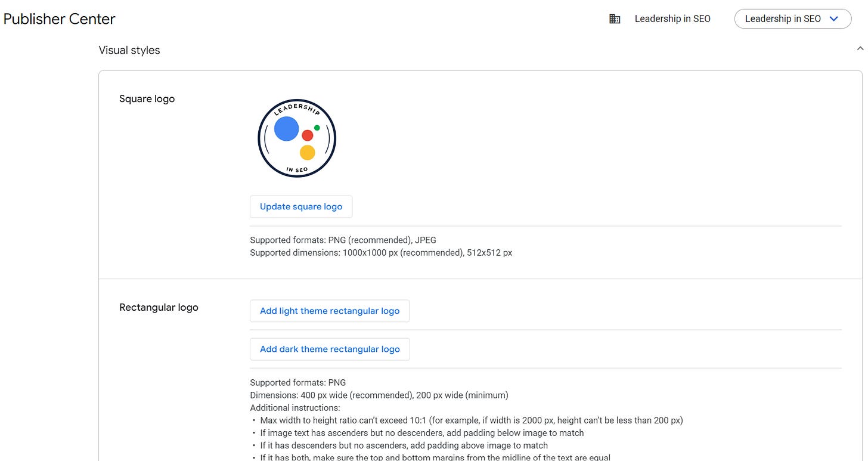Click the 'descenders but no ascenders' bullet
This screenshot has height=461, width=868.
[404, 445]
